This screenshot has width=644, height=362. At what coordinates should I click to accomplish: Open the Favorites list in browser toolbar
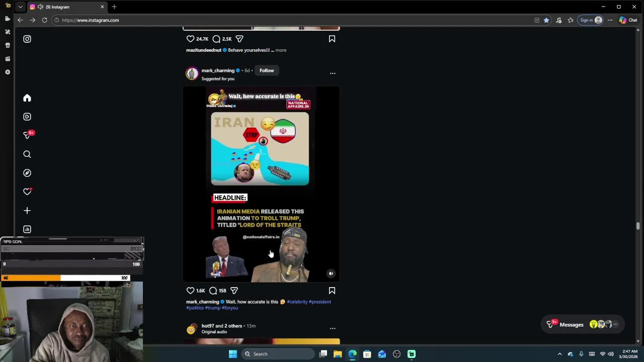click(571, 20)
